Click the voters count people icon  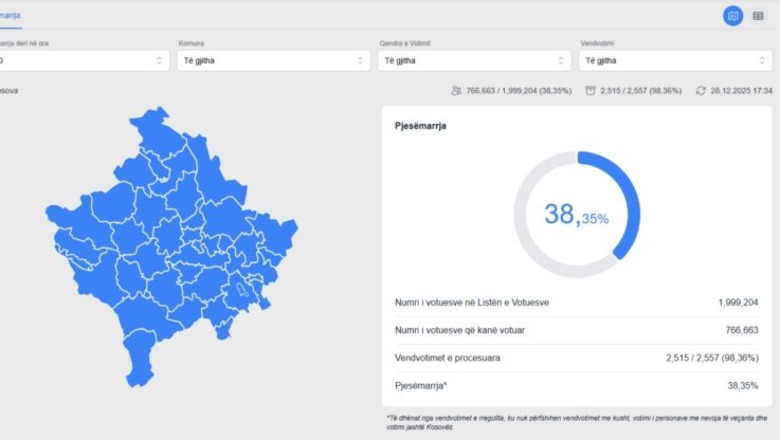456,90
